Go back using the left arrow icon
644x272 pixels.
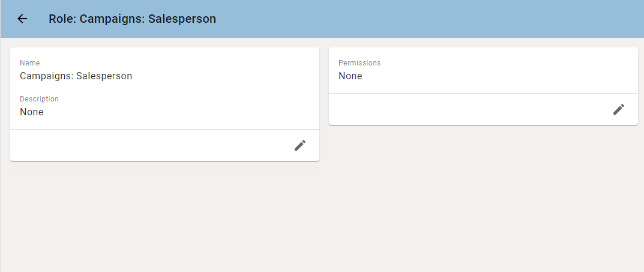[x=22, y=19]
